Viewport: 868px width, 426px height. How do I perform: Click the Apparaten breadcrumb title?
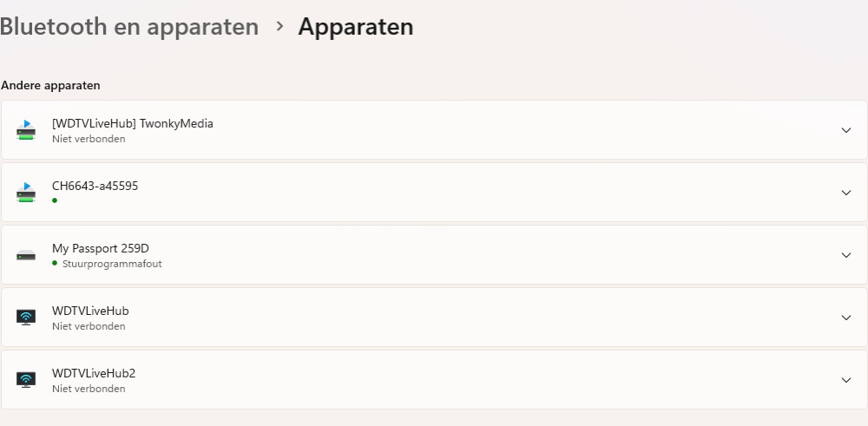click(x=355, y=27)
